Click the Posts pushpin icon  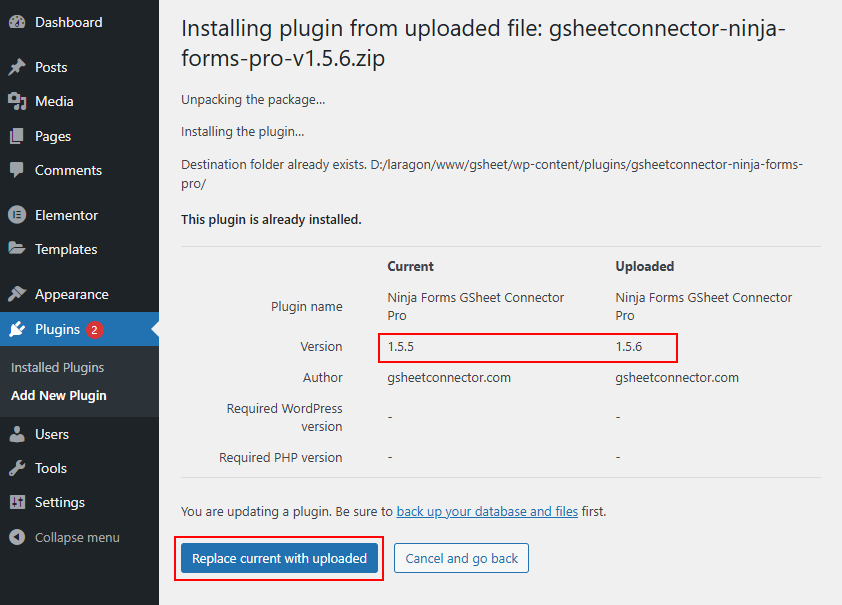coord(17,67)
